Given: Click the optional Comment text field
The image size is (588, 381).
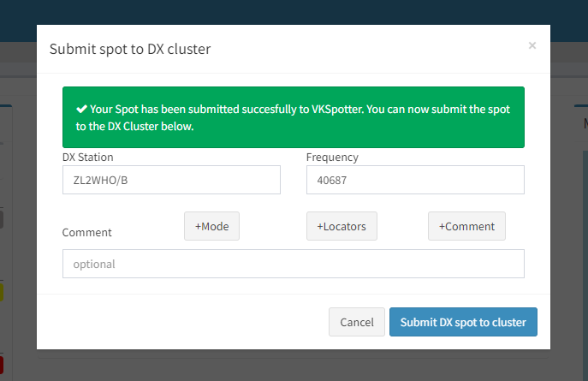Looking at the screenshot, I should coord(293,264).
